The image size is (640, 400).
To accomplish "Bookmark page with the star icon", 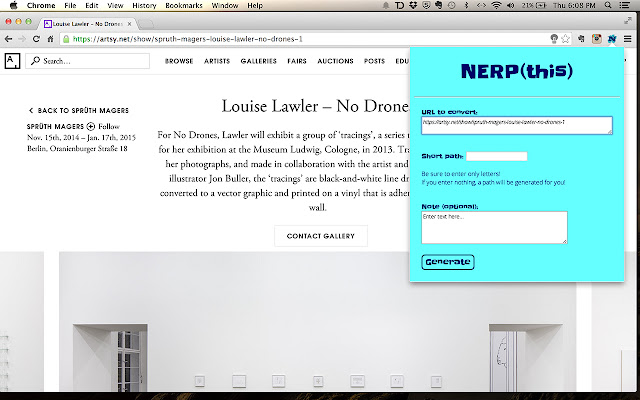I will click(x=565, y=39).
